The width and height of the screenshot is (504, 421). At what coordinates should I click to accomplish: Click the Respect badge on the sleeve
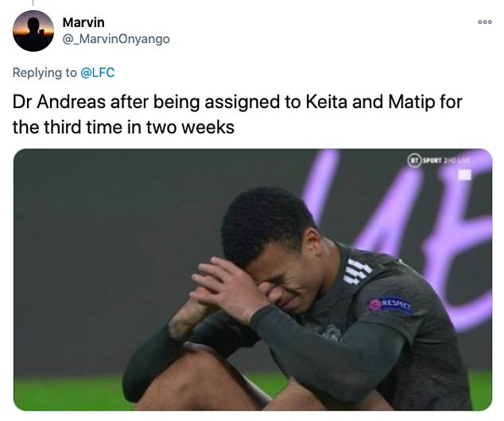[x=390, y=303]
